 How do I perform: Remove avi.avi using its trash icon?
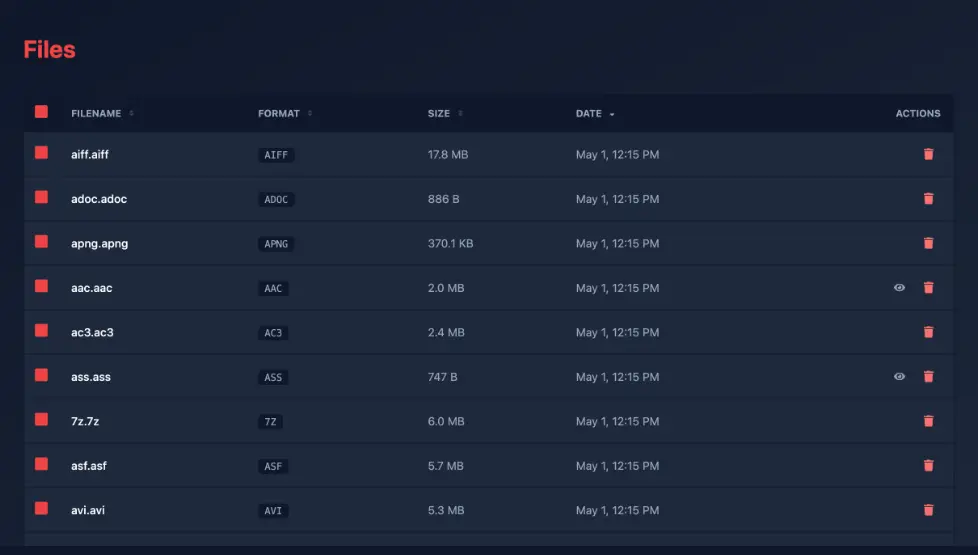928,510
